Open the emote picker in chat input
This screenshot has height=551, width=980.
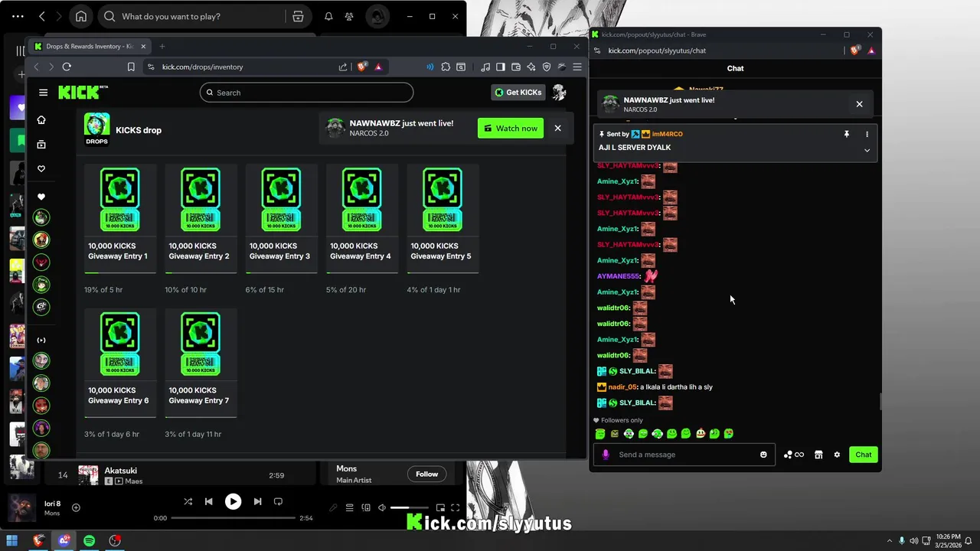coord(763,455)
